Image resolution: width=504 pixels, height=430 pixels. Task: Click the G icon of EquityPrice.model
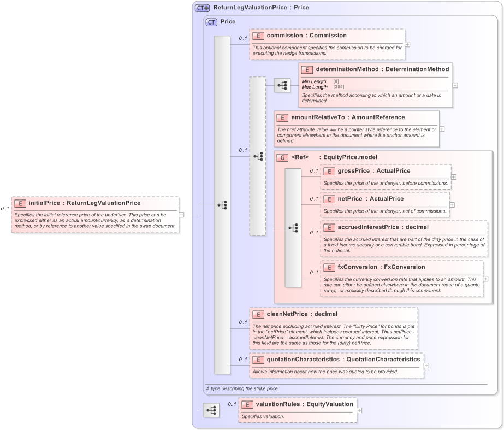coord(282,157)
